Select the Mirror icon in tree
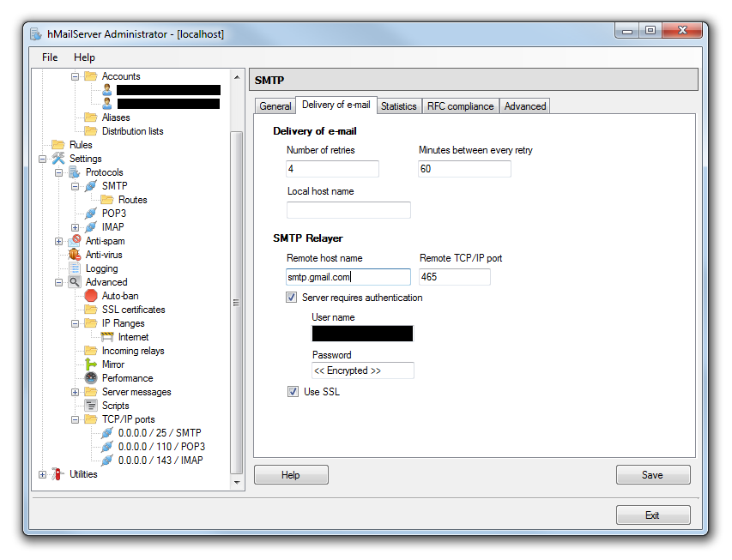Image resolution: width=732 pixels, height=560 pixels. pos(91,364)
